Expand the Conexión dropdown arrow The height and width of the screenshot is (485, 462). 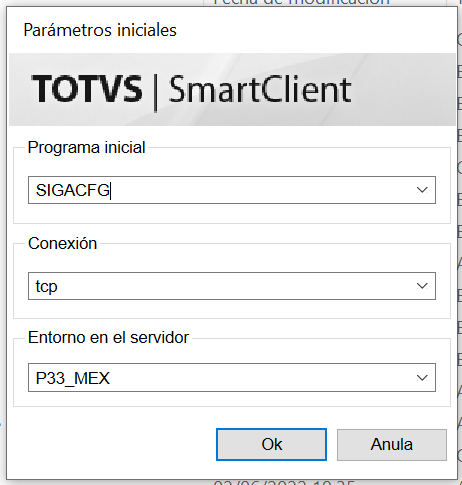click(422, 286)
